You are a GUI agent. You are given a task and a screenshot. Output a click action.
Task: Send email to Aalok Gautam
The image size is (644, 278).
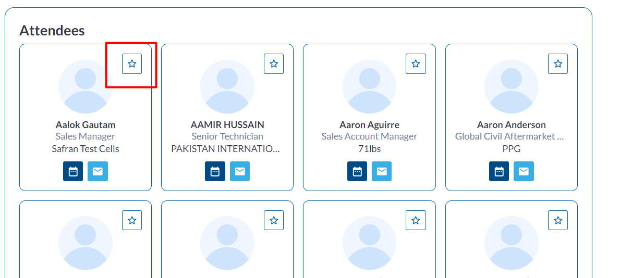click(98, 171)
